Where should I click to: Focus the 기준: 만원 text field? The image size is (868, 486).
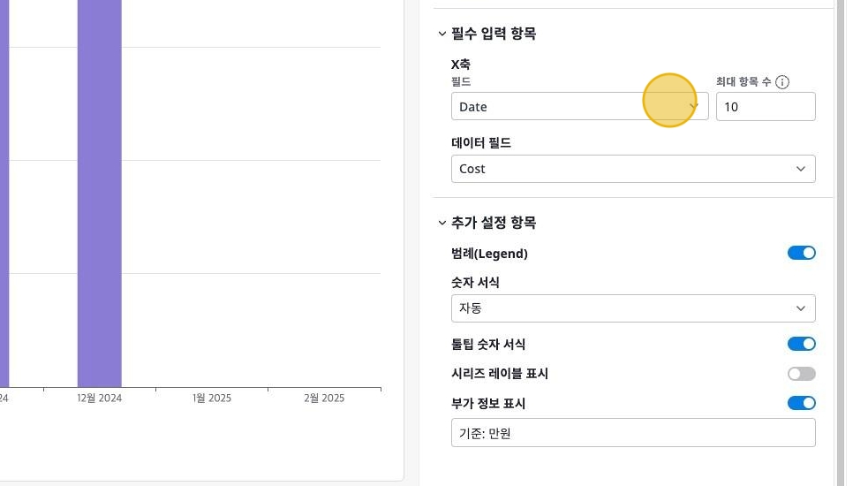coord(632,433)
